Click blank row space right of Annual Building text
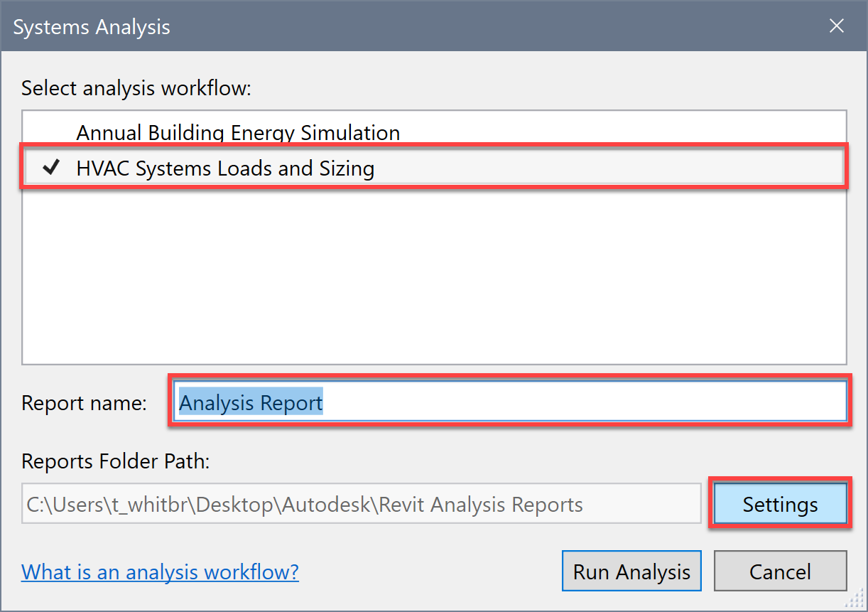Screen dimensions: 868x612 (x=618, y=133)
